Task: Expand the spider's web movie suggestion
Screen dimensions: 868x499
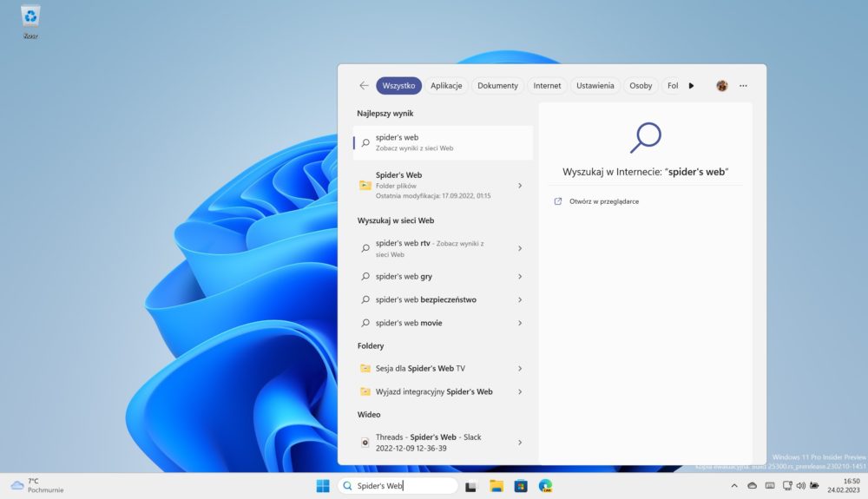Action: tap(520, 323)
